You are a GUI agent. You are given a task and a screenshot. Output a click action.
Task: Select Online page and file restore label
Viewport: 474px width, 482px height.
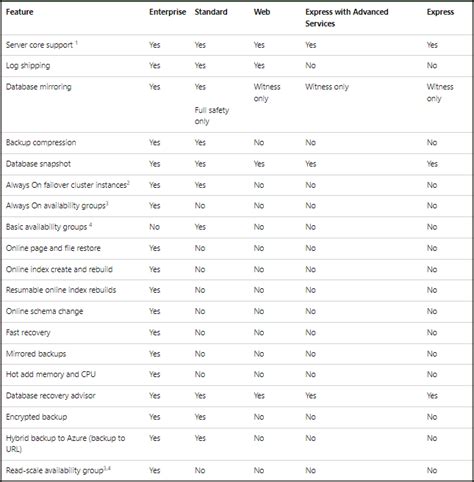[x=53, y=248]
